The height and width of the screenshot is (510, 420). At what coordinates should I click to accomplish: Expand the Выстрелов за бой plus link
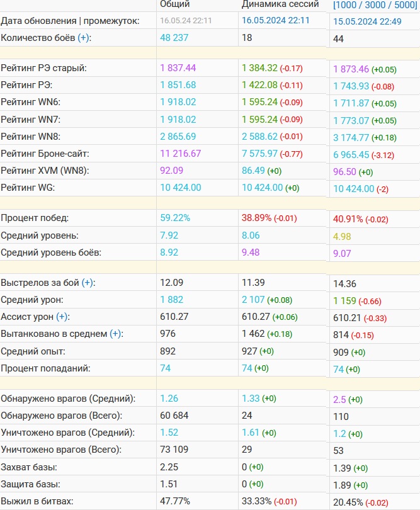[x=88, y=283]
